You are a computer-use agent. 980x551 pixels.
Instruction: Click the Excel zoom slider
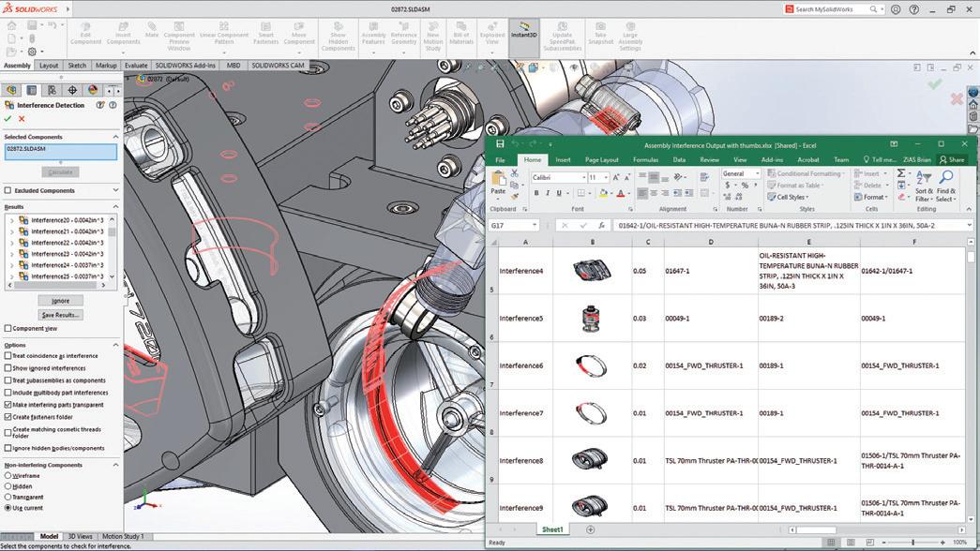(x=913, y=543)
